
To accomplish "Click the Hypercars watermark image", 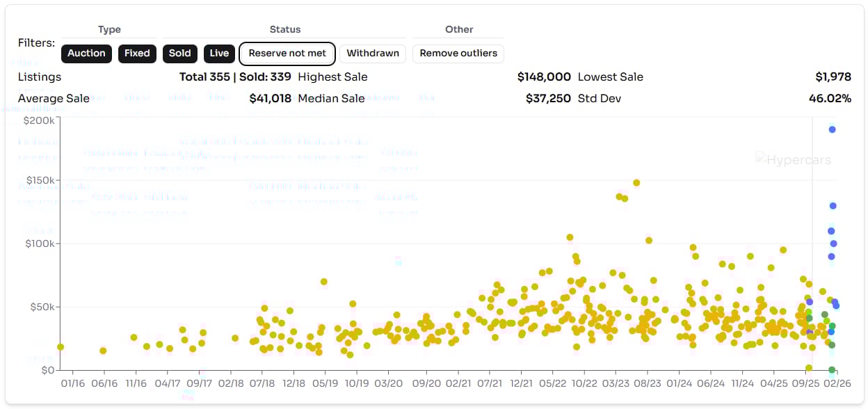I will [793, 160].
